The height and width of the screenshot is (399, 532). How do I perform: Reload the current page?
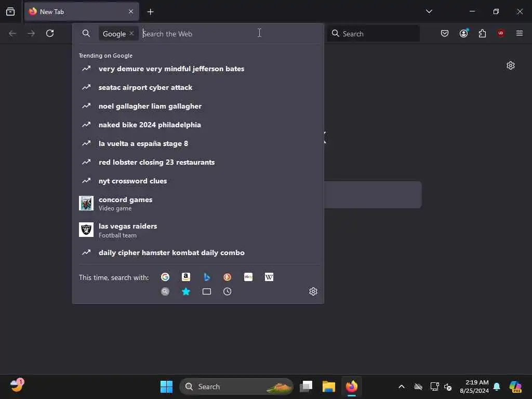coord(50,33)
